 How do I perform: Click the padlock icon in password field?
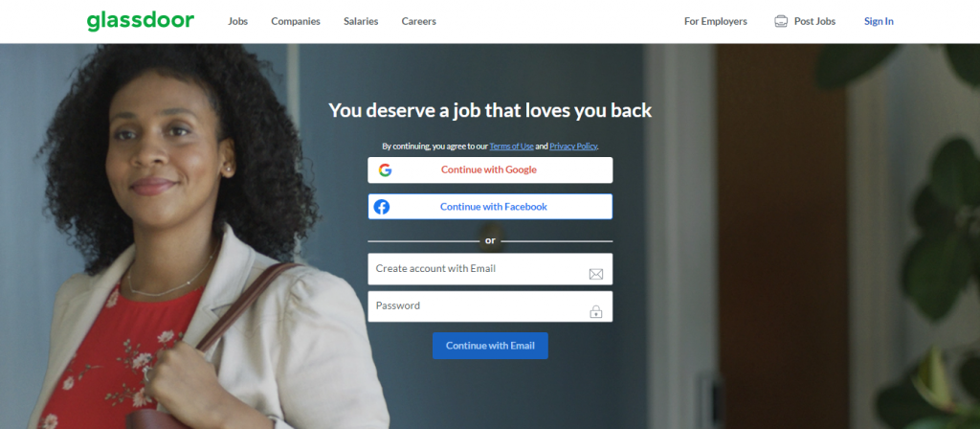[x=595, y=311]
